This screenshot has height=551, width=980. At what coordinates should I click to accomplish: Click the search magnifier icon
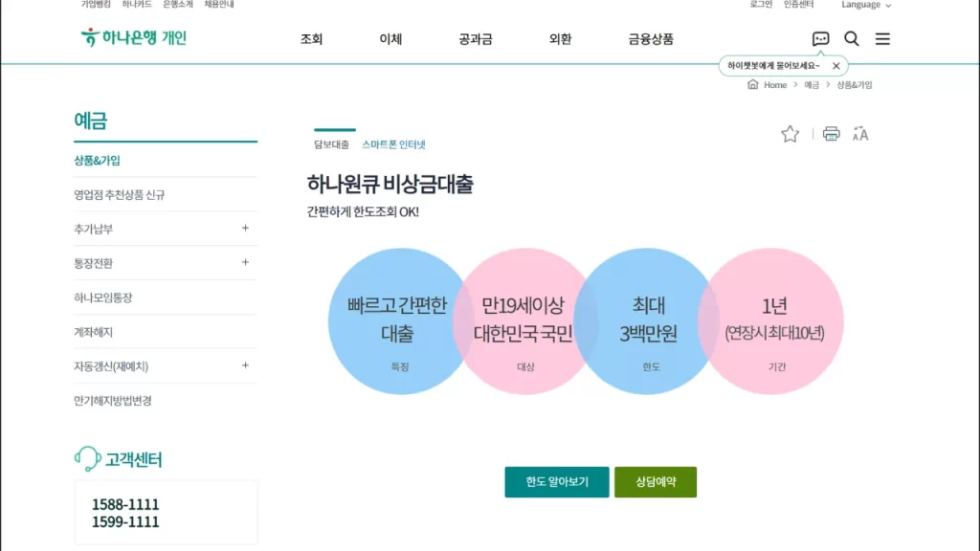pyautogui.click(x=851, y=38)
